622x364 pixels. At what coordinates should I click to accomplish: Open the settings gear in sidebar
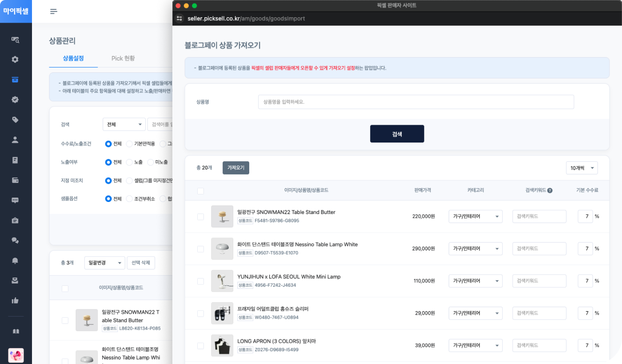15,59
